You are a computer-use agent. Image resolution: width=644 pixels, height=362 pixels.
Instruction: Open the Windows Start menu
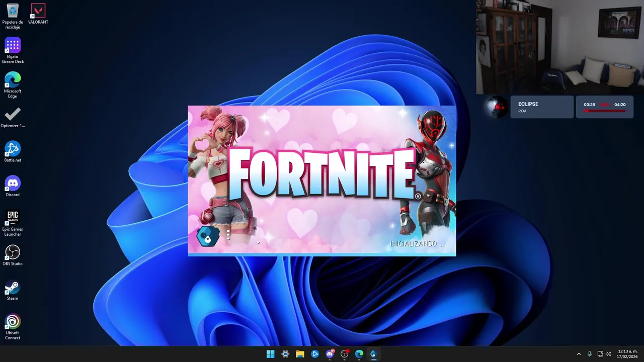point(270,354)
